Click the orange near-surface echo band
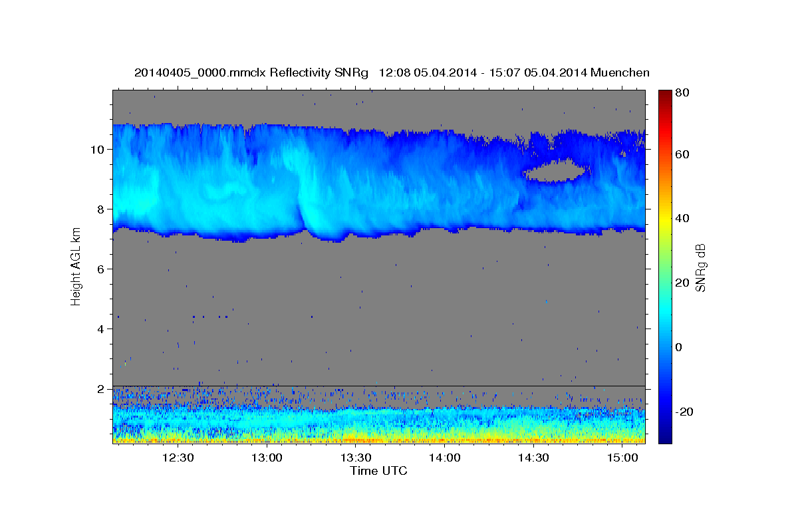Viewport: 798px width, 532px height. [x=379, y=440]
